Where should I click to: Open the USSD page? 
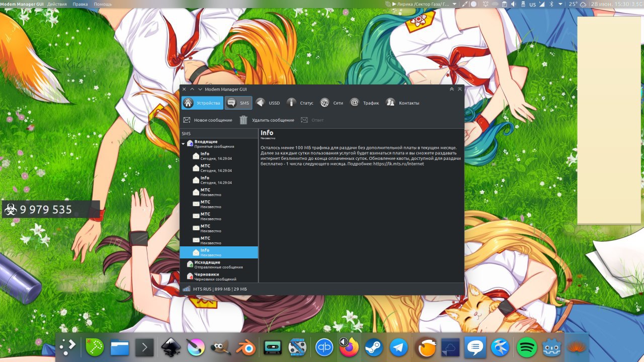(267, 103)
